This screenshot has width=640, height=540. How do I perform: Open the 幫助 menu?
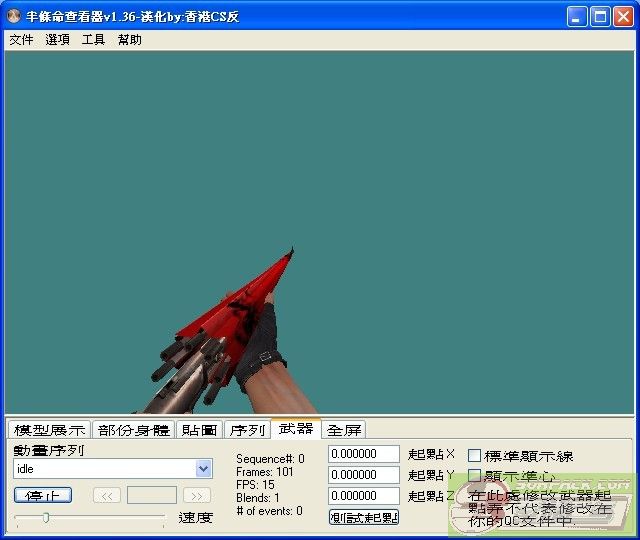[129, 40]
